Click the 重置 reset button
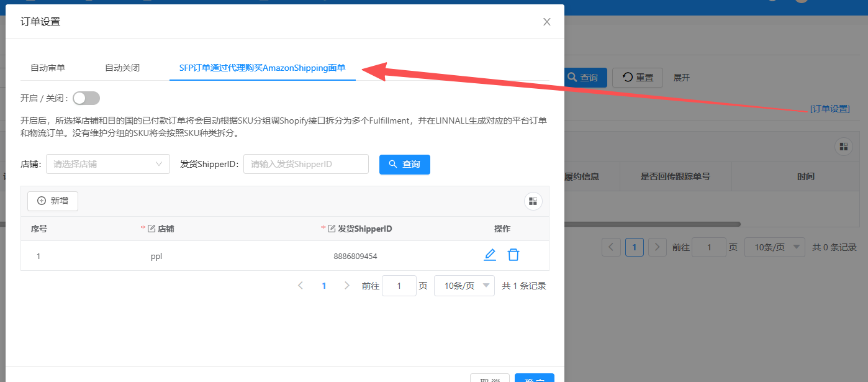The image size is (868, 382). pos(638,78)
